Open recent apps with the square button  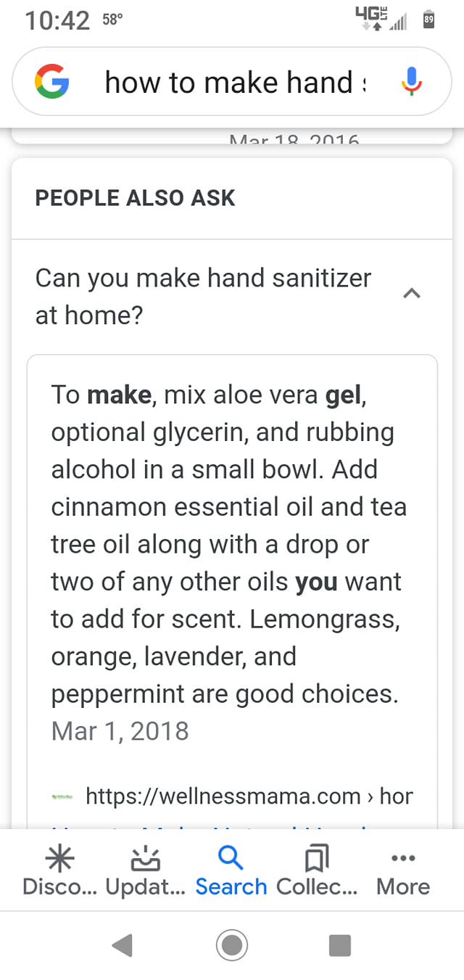339,945
